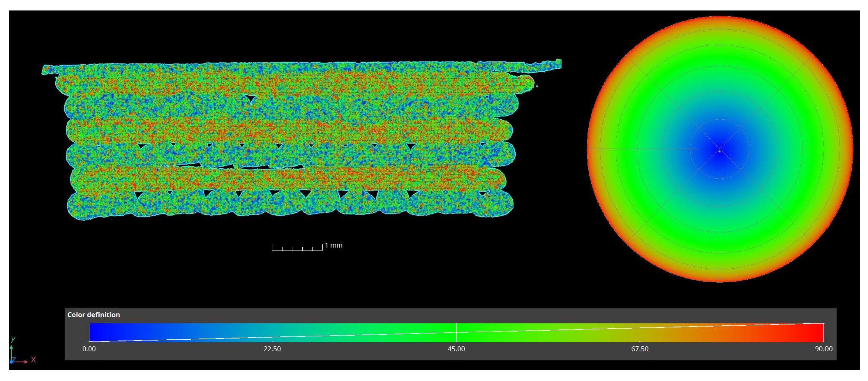Click the white crosshair at polar plot center

[719, 151]
